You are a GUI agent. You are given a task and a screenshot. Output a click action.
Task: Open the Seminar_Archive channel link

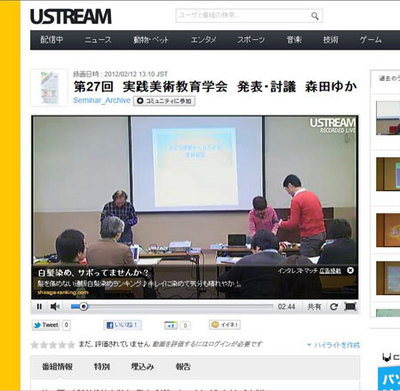(x=102, y=100)
